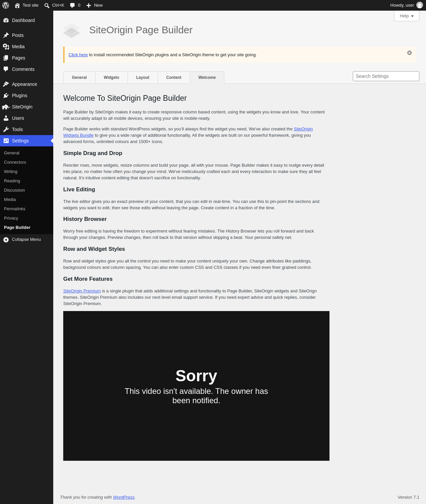Click the Tools wrench icon

pyautogui.click(x=6, y=129)
